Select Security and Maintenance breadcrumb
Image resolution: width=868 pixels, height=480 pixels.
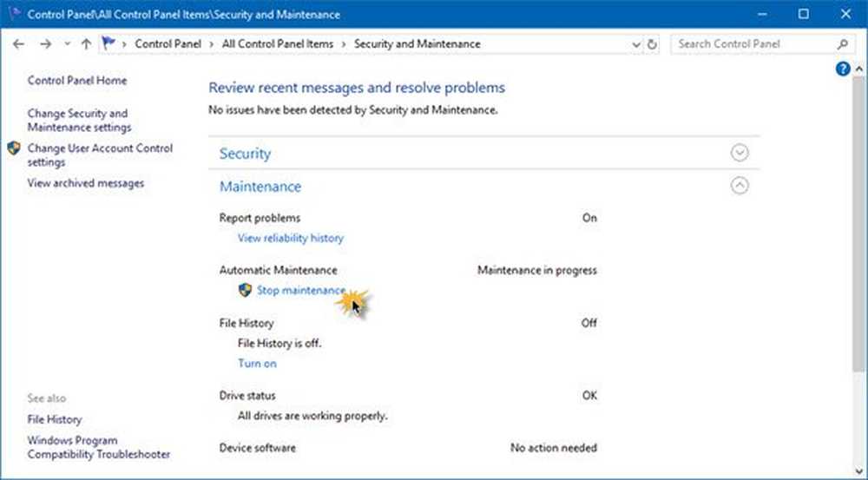417,43
